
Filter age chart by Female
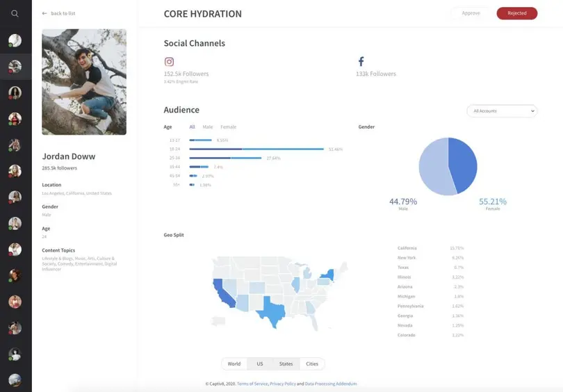(228, 127)
